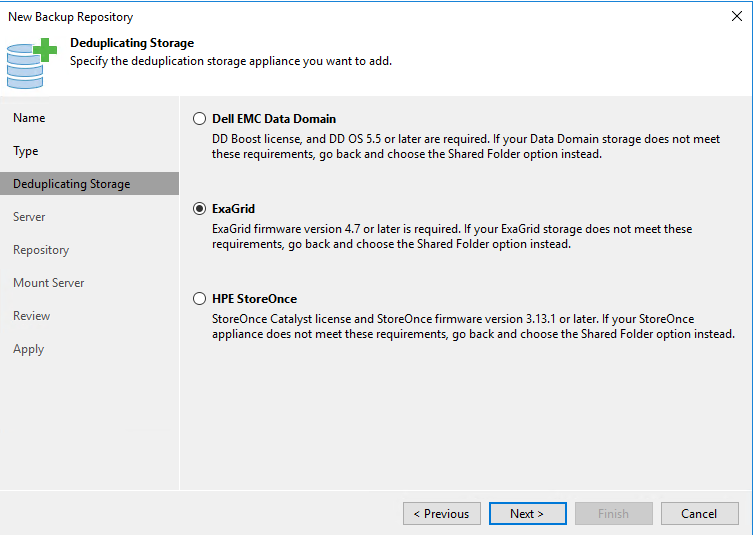The height and width of the screenshot is (535, 753).
Task: Click the HPE StoreOnce option label
Action: click(x=255, y=299)
